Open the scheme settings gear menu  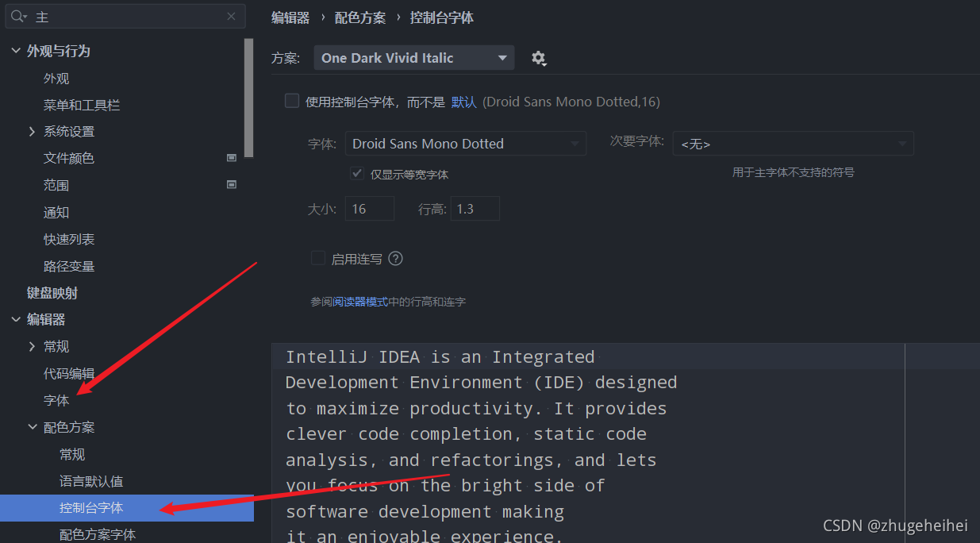[x=539, y=58]
